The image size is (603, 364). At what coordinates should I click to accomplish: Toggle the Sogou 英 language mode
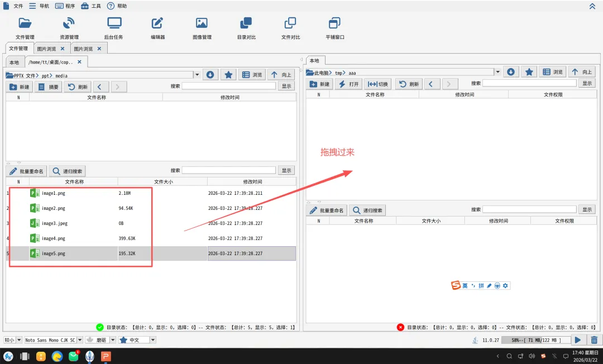point(465,286)
